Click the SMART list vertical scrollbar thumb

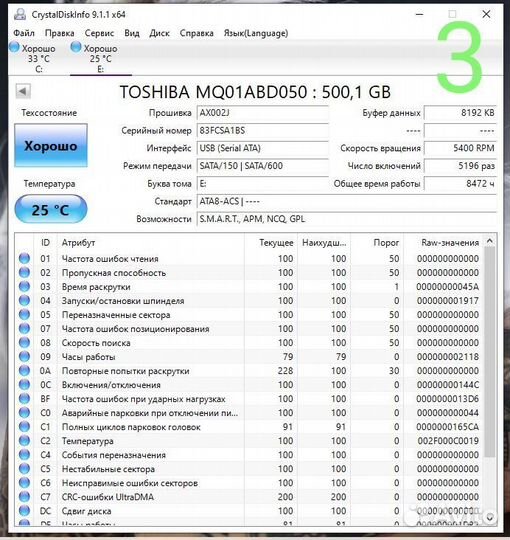(490, 352)
